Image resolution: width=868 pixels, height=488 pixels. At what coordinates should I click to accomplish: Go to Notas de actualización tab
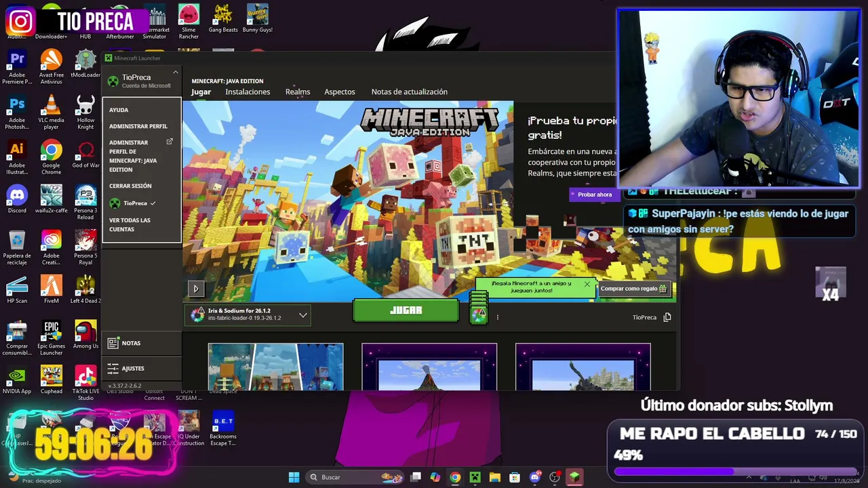(x=410, y=91)
